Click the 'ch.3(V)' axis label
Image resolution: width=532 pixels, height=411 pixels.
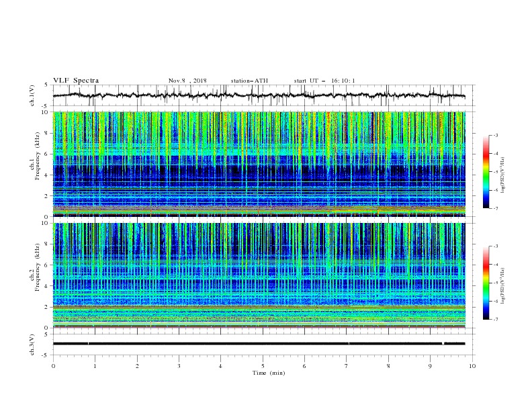coord(32,345)
